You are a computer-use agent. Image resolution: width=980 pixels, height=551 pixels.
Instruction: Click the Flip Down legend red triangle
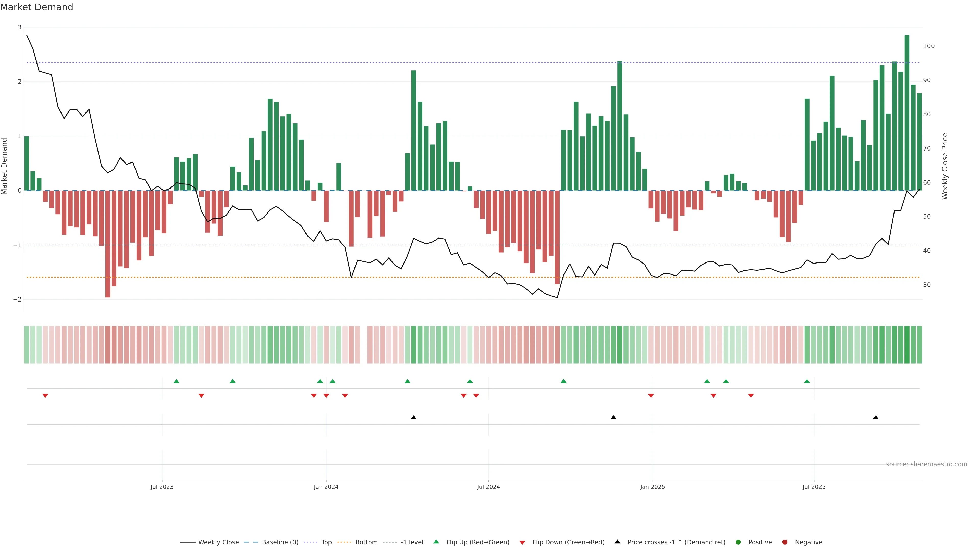coord(522,542)
